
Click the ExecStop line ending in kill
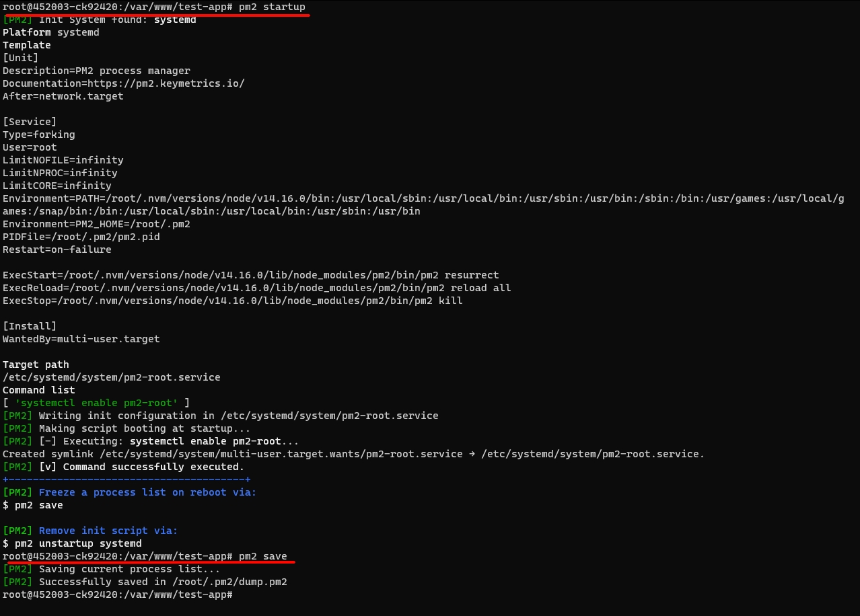tap(232, 301)
